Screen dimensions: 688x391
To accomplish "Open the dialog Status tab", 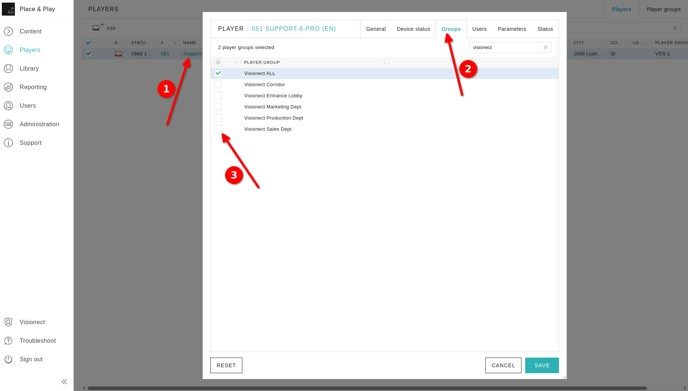I will pyautogui.click(x=545, y=29).
